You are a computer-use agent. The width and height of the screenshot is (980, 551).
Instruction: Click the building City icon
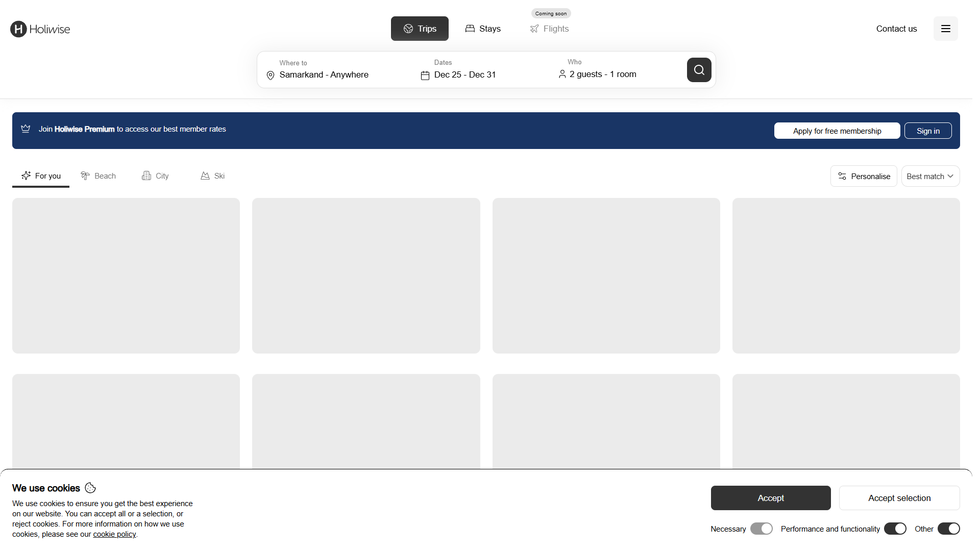point(146,176)
